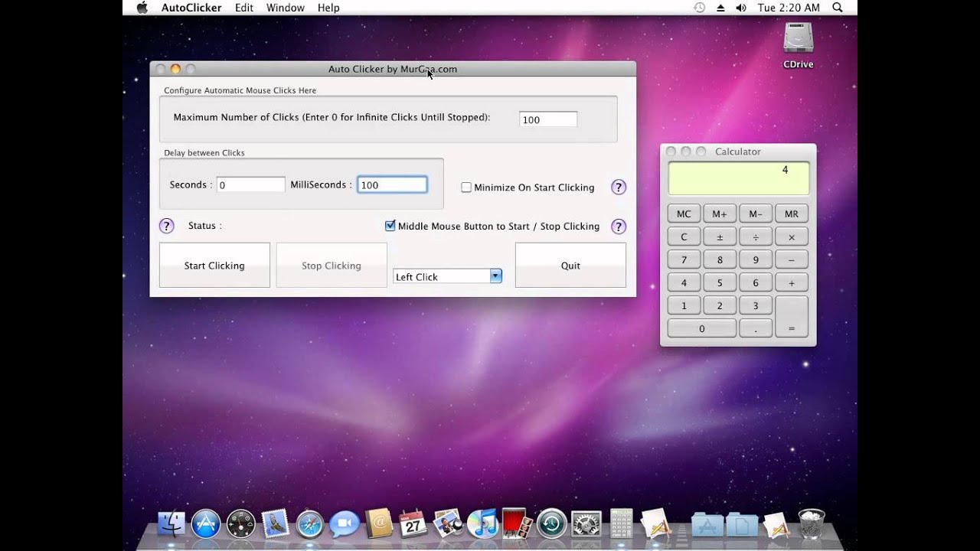Click M+ in the Calculator
Image resolution: width=980 pixels, height=551 pixels.
tap(720, 214)
